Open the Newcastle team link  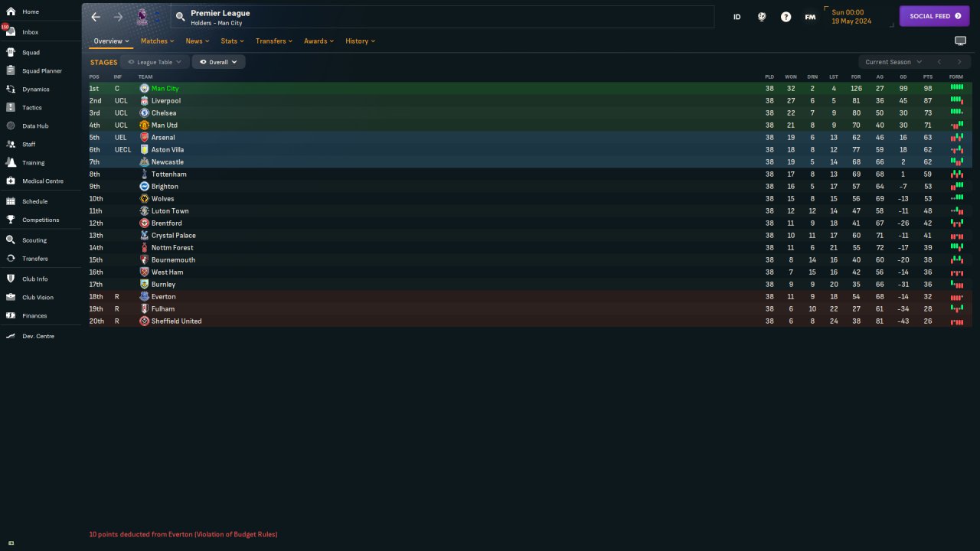pos(168,162)
